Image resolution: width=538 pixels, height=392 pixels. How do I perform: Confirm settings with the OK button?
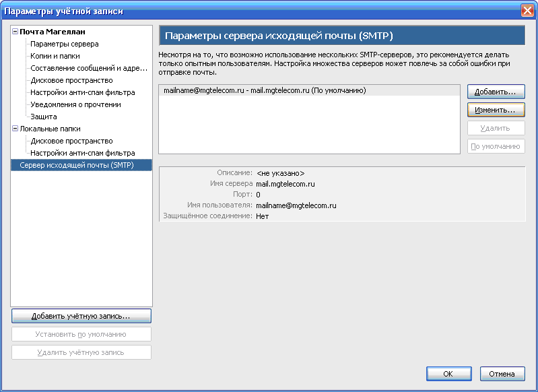[448, 374]
